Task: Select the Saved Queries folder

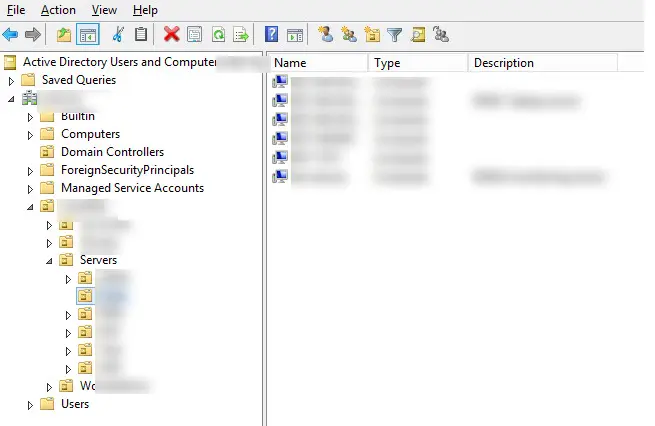Action: pyautogui.click(x=79, y=80)
